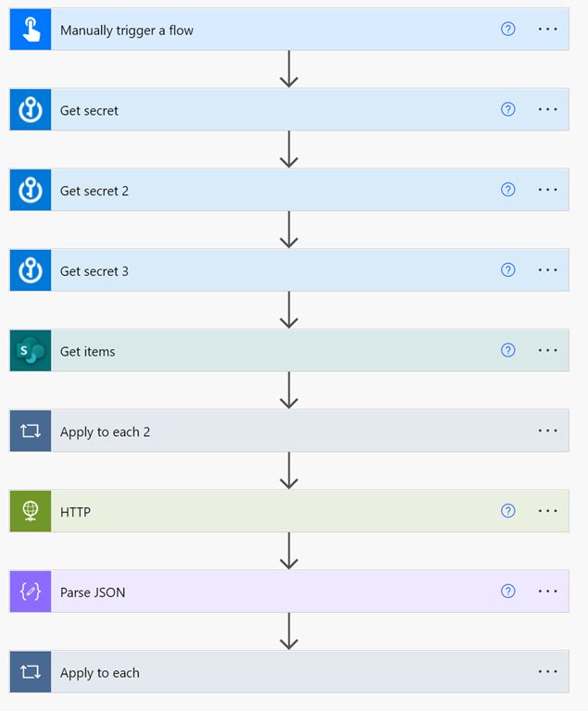Show help for Parse JSON step
The height and width of the screenshot is (711, 588).
[507, 592]
